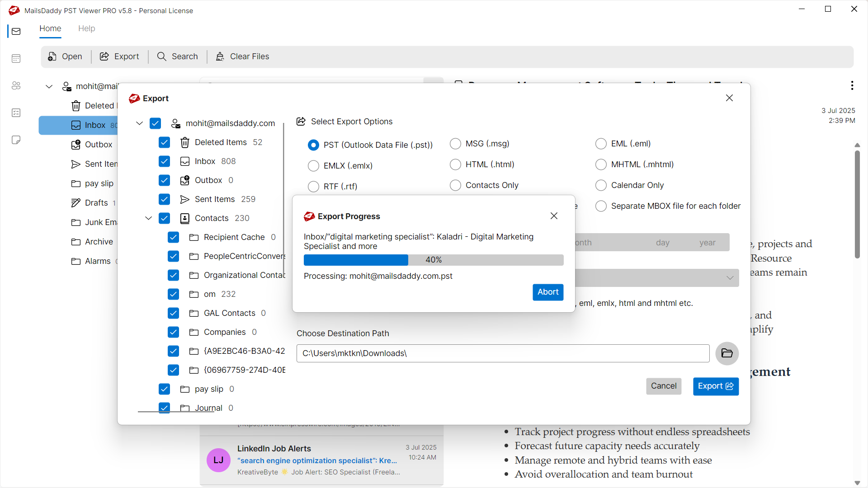The height and width of the screenshot is (488, 868).
Task: Select EMLX (.emlx) export format
Action: 313,166
